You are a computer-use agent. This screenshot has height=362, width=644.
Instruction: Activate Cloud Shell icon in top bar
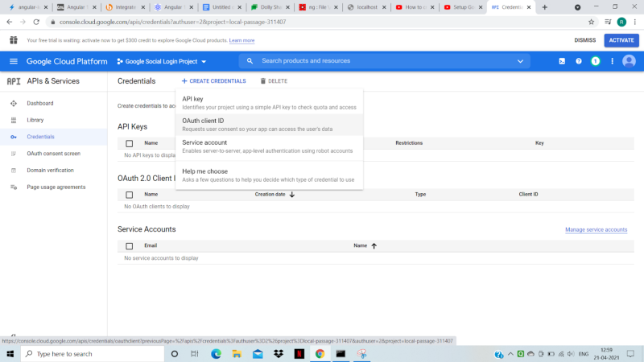[562, 61]
